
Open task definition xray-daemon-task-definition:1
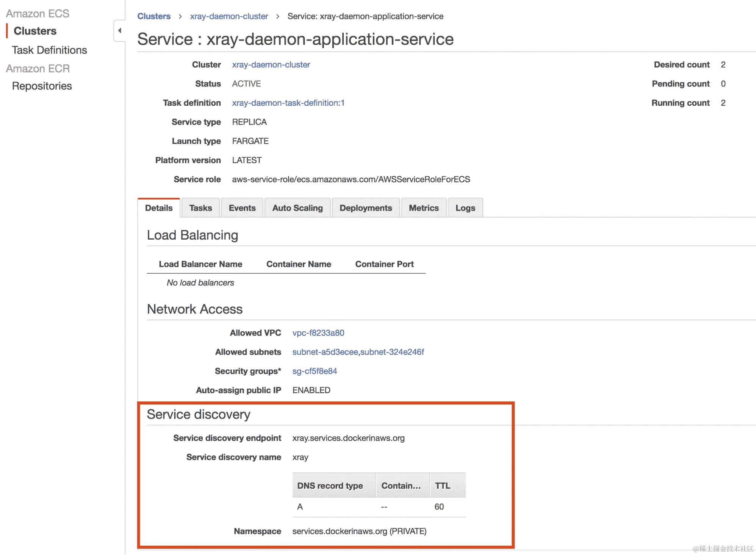(288, 103)
